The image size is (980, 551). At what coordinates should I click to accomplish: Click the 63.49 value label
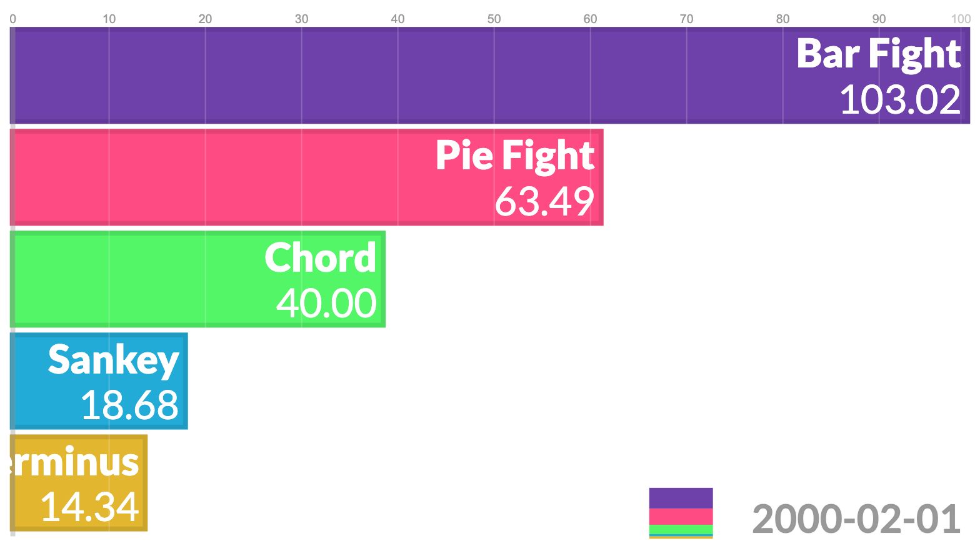(x=544, y=202)
